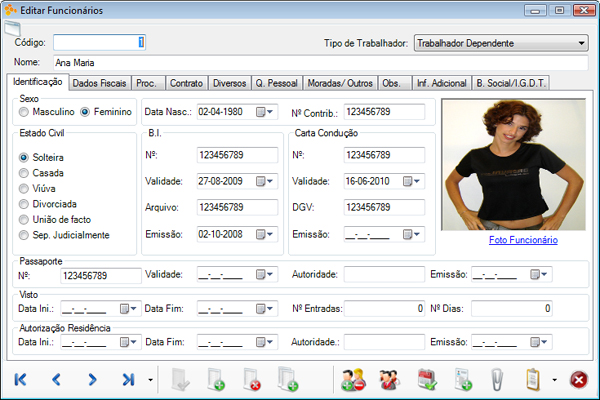Click the Código input field
The image size is (600, 400).
pyautogui.click(x=99, y=42)
